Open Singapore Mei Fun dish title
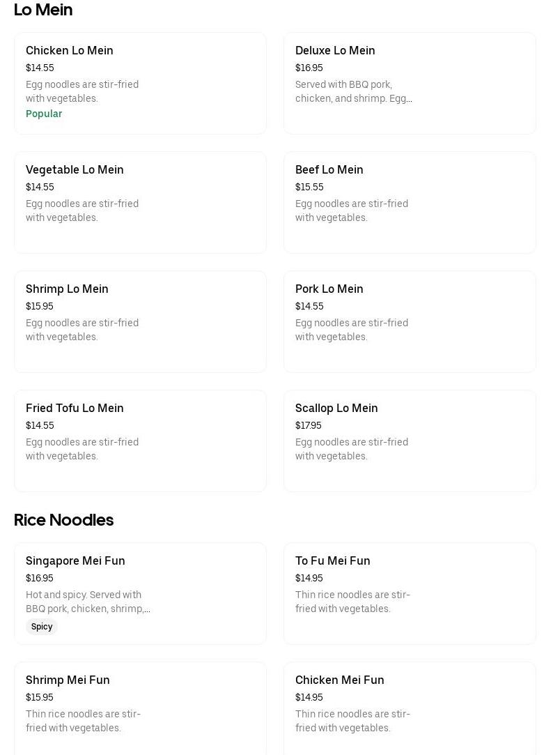560x755 pixels. click(x=75, y=561)
